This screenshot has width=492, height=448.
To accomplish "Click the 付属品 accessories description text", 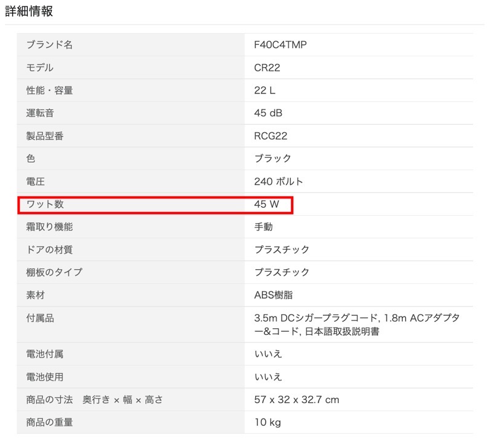I will pyautogui.click(x=357, y=324).
